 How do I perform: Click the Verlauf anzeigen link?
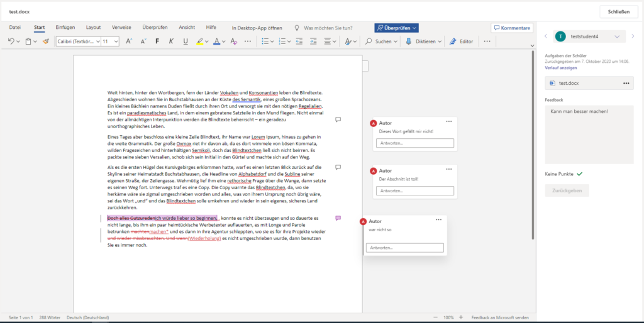click(x=561, y=68)
